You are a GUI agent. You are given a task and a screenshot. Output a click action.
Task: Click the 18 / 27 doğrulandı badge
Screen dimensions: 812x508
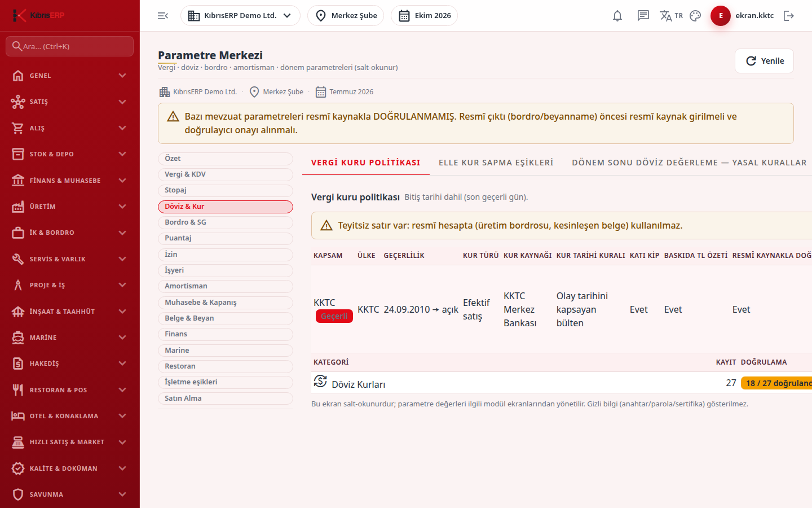tap(776, 383)
